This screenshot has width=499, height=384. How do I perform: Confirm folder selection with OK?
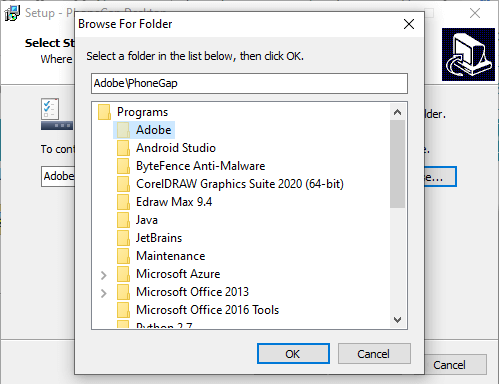pos(293,353)
